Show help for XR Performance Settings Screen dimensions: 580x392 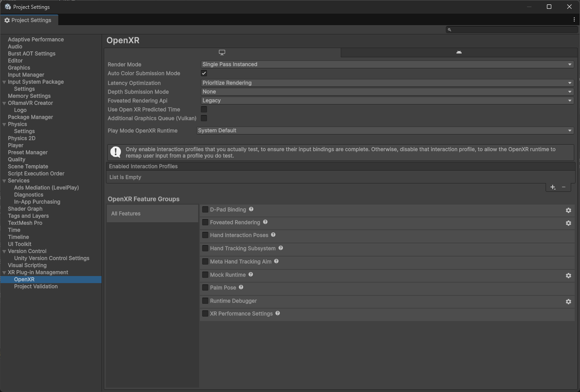pos(278,313)
